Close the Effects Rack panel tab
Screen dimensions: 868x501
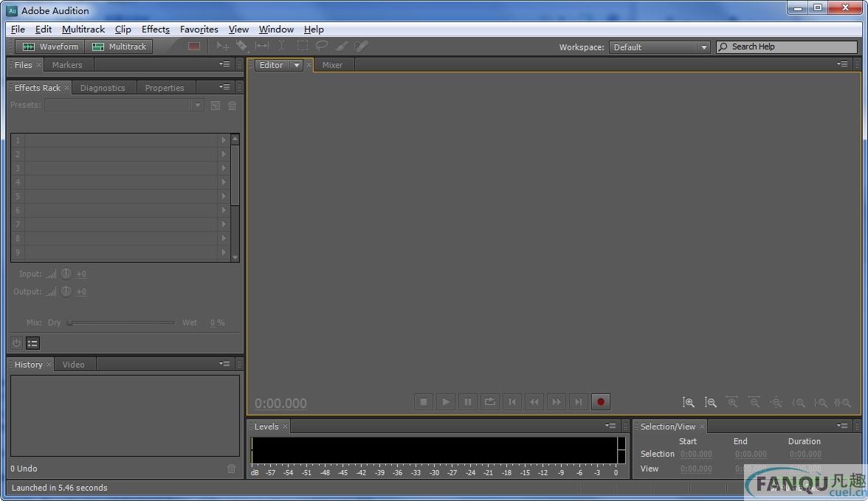[x=66, y=88]
